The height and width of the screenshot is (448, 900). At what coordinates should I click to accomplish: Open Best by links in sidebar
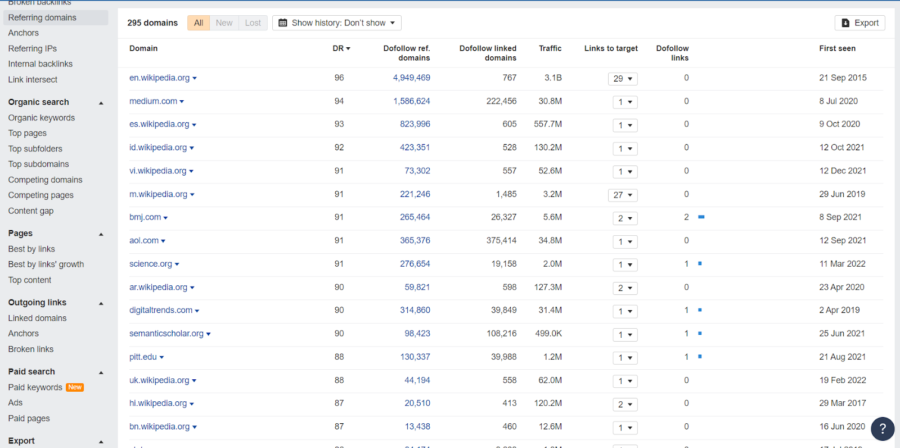[x=32, y=249]
